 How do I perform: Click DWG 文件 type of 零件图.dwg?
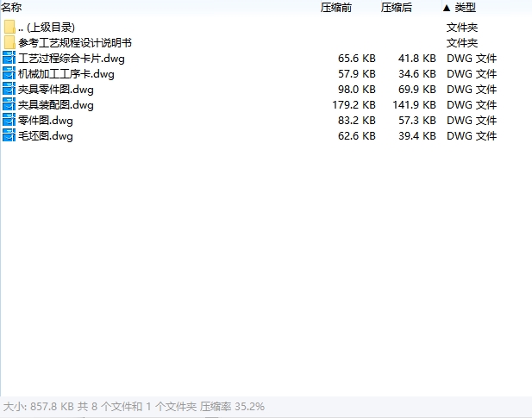coord(472,121)
